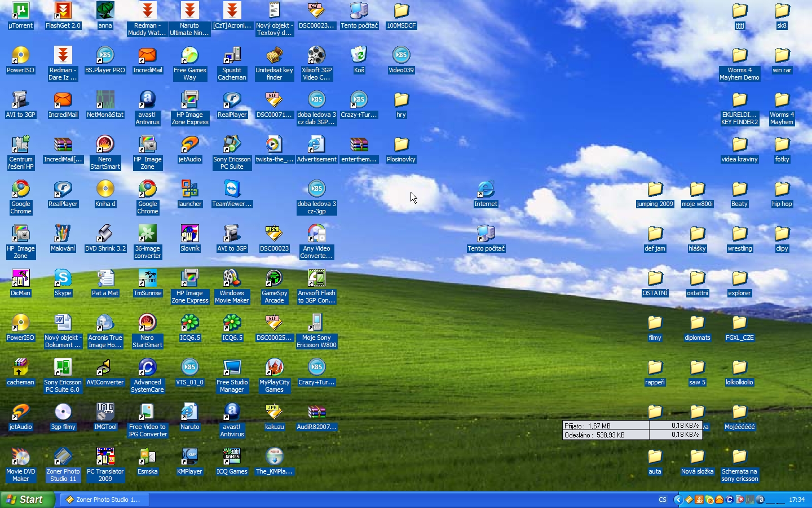812x508 pixels.
Task: Select the kakuzu JPG image file
Action: point(275,417)
